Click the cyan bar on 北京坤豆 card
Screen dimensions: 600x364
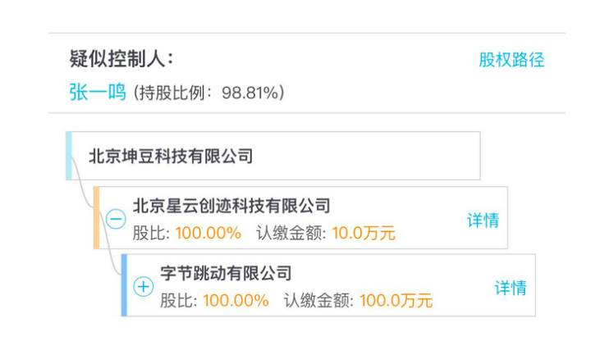[x=69, y=156]
